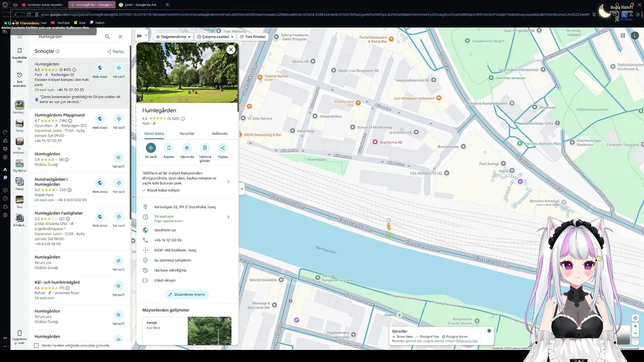Open Twitch bookmark in bookmarks bar
The height and width of the screenshot is (362, 644).
[97, 23]
